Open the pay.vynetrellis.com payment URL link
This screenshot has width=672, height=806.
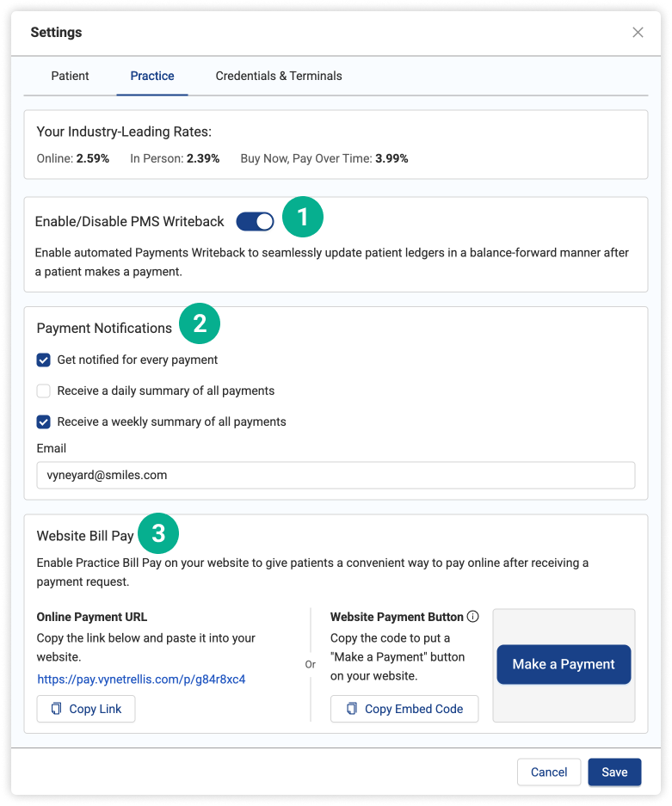(141, 679)
